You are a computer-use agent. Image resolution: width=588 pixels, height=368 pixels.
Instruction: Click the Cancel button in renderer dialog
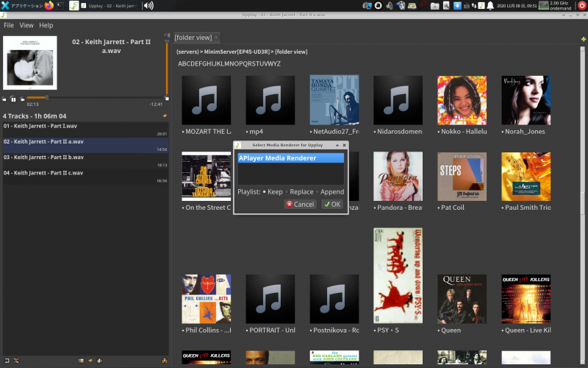301,205
